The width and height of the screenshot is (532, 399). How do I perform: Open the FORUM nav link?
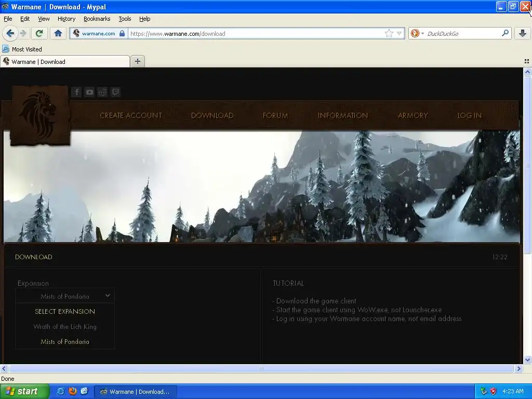tap(275, 115)
